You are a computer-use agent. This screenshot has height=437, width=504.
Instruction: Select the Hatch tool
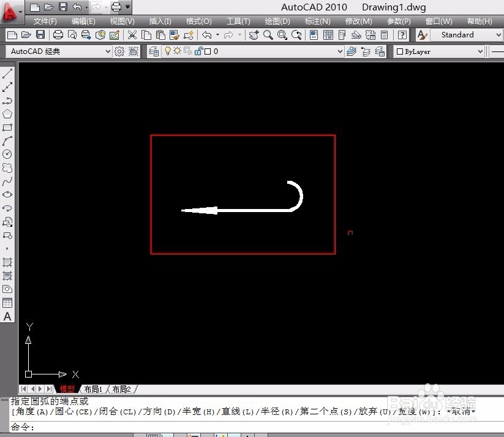[x=7, y=262]
